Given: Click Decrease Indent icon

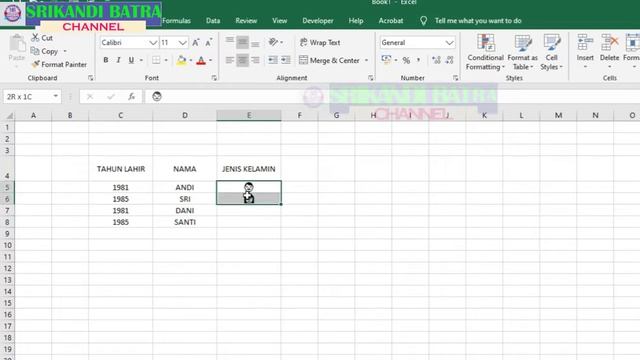Looking at the screenshot, I should (x=273, y=60).
